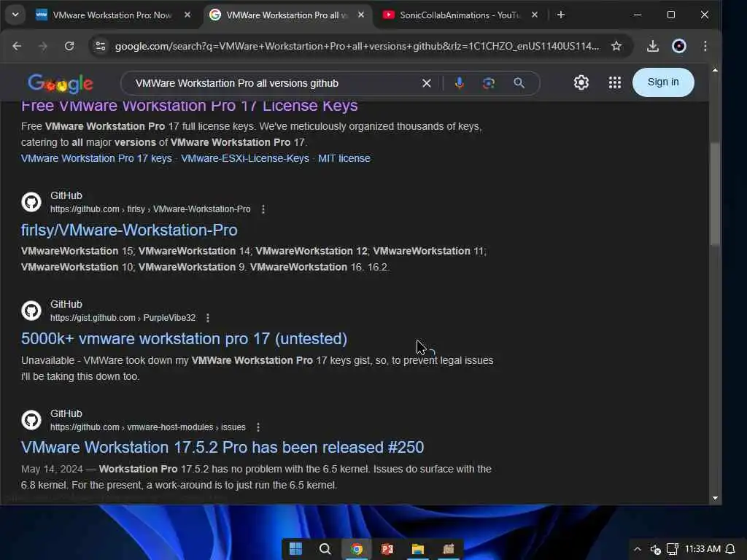The image size is (747, 560).
Task: Open more options for PurpleVibe32 result
Action: click(x=208, y=318)
